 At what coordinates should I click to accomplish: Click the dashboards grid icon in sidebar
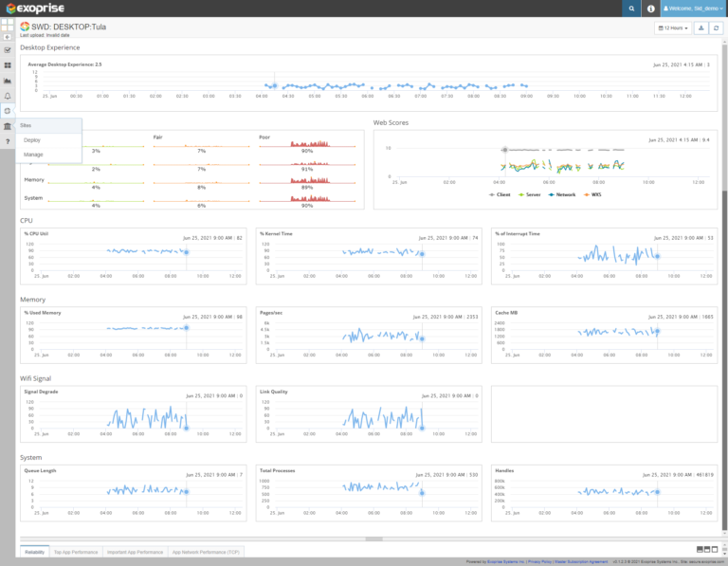8,65
